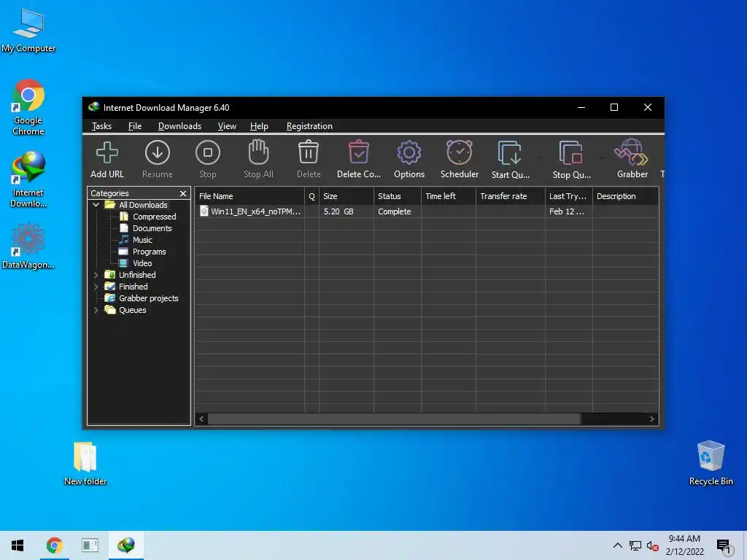Open the Grabber tool icon

[632, 152]
